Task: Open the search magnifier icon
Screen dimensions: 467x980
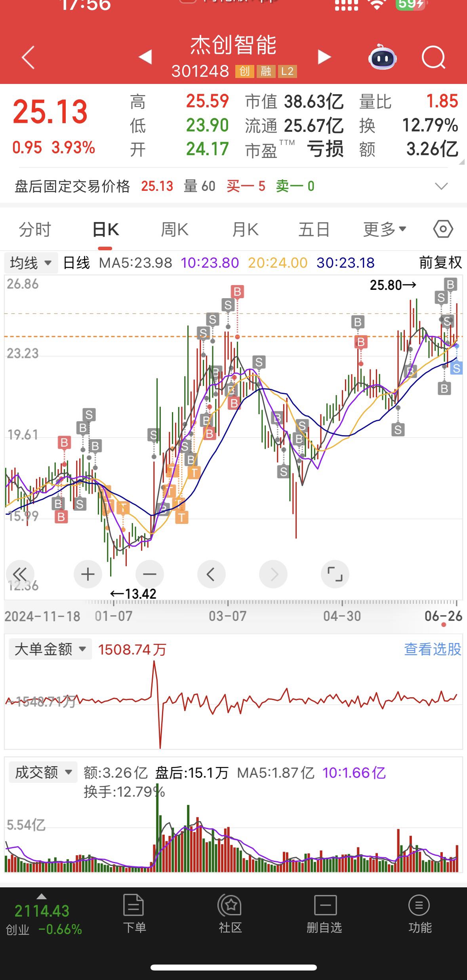Action: (434, 58)
